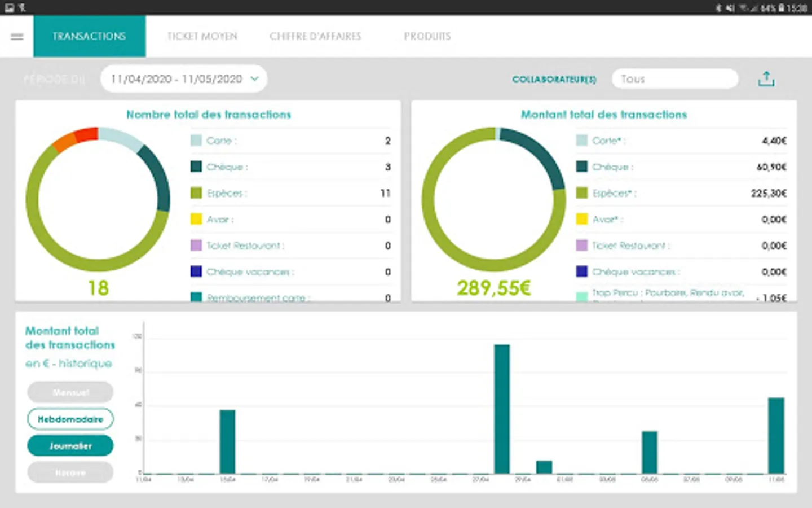Click Ticket Restaurant swatch in Montant total legend
The image size is (812, 508).
click(x=582, y=246)
